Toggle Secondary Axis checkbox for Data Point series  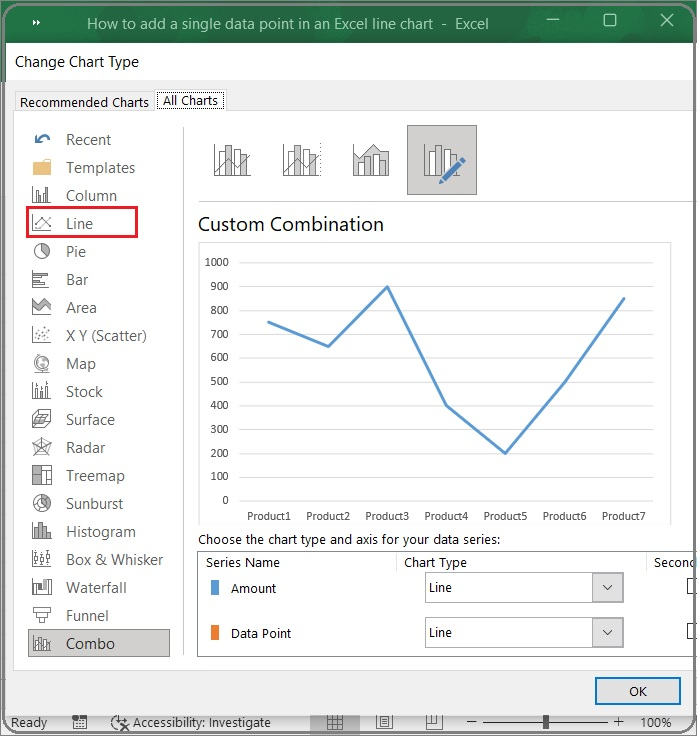coord(692,630)
